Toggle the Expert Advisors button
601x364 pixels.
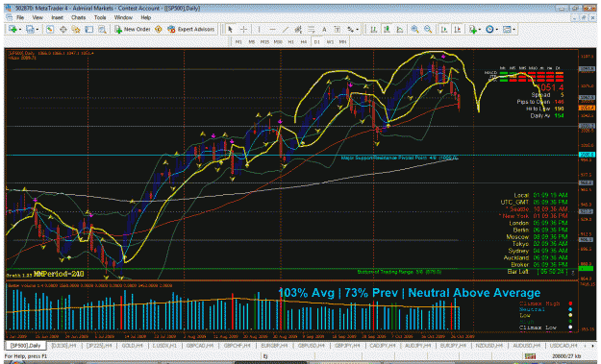pyautogui.click(x=191, y=29)
